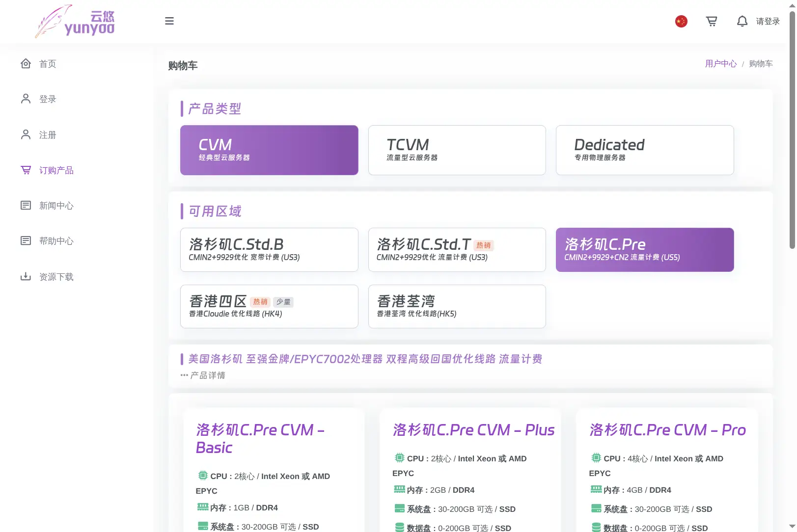Click the 新闻中心 news icon
Screen dimensions: 797x532
[26, 205]
